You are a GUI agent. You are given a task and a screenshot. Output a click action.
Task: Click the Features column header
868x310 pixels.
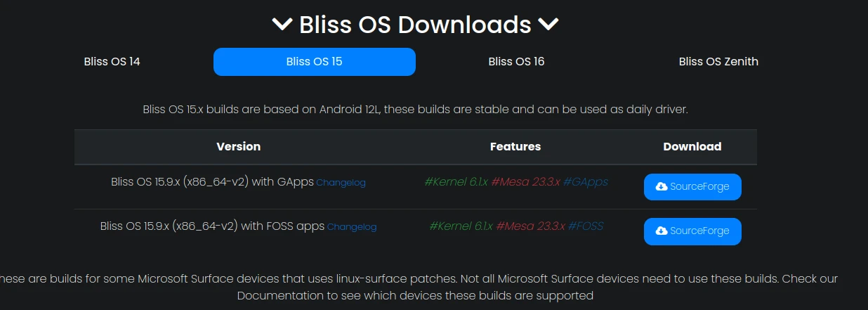(515, 147)
